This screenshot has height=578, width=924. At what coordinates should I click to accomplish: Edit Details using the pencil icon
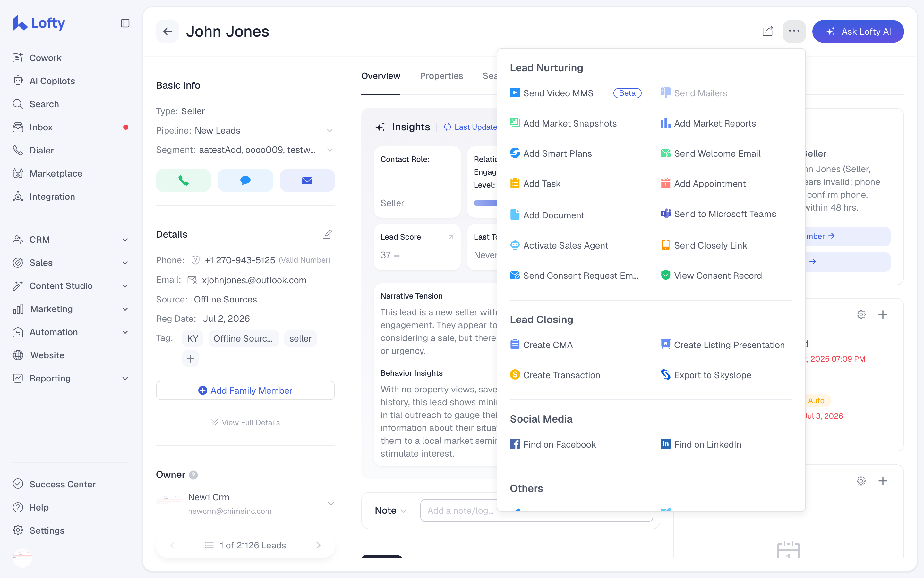click(327, 234)
